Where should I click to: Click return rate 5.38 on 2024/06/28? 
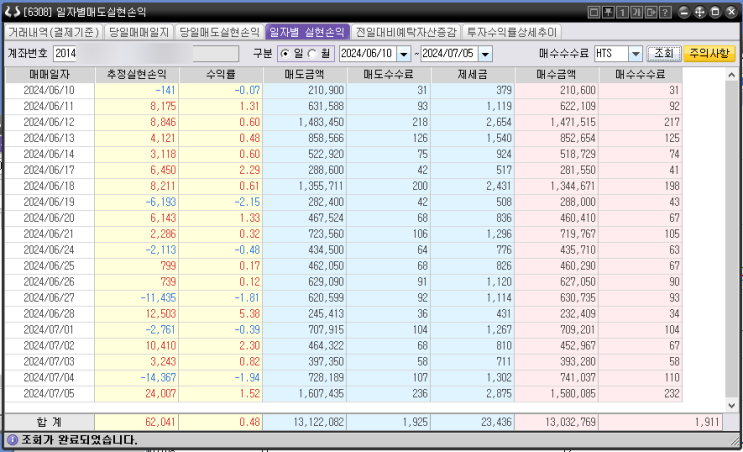pyautogui.click(x=250, y=314)
